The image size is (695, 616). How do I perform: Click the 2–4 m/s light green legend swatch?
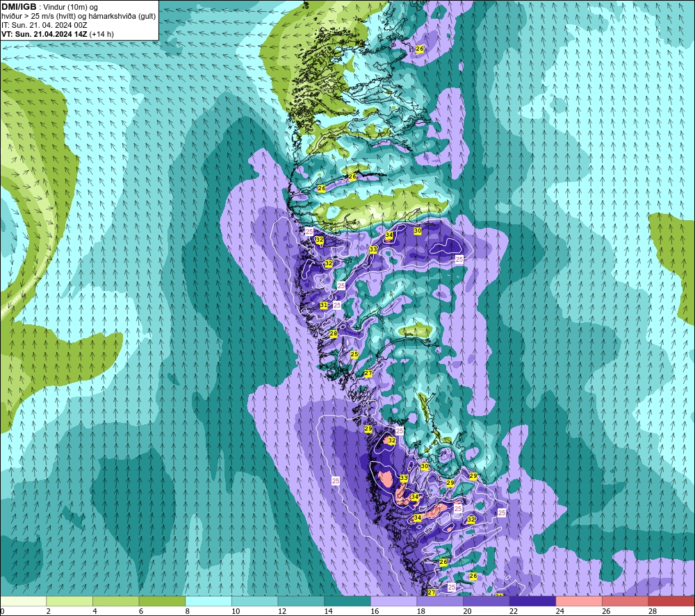point(69,601)
